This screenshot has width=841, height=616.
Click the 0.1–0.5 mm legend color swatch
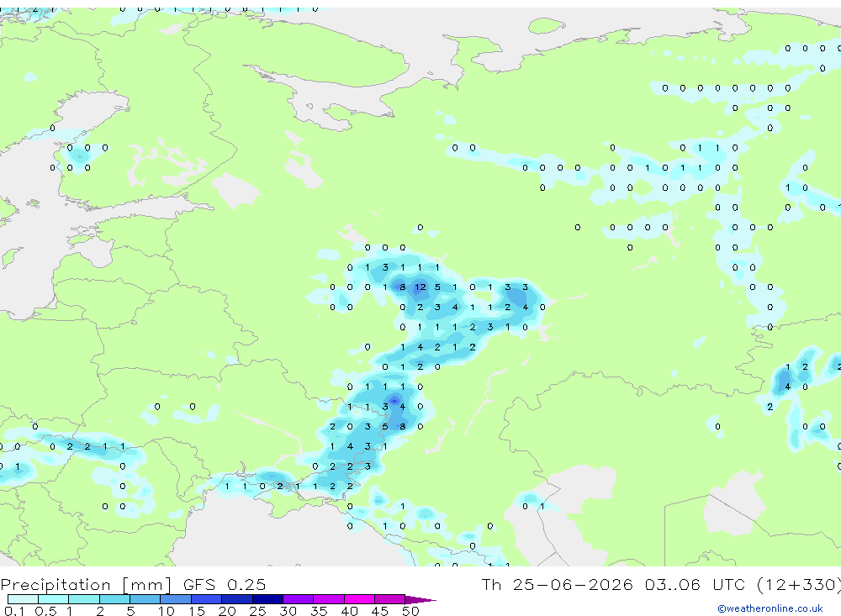tap(23, 599)
